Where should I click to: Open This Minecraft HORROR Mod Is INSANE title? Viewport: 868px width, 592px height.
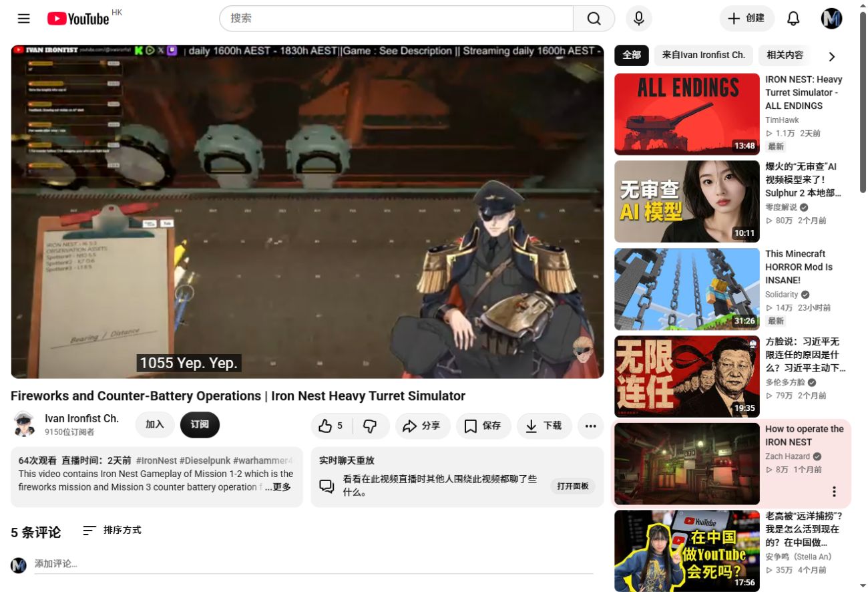click(x=799, y=267)
